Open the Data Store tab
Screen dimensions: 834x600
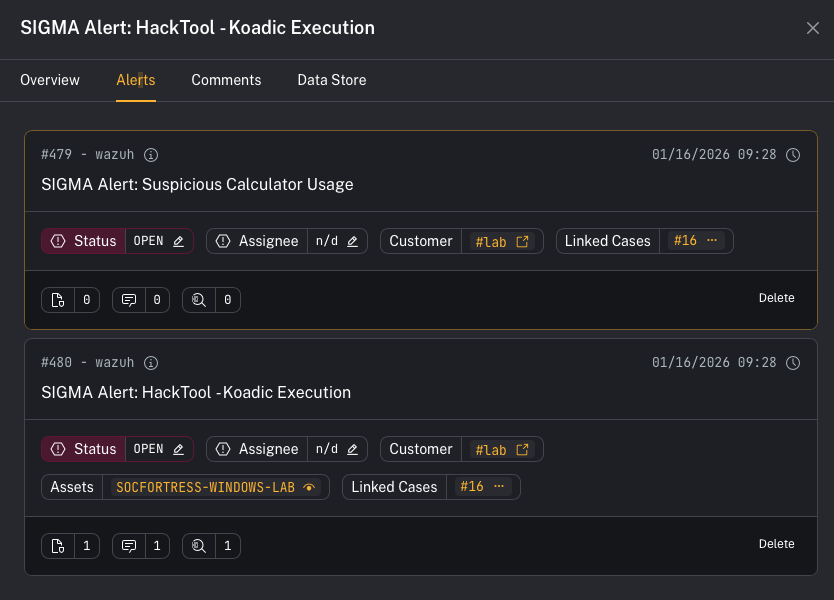[x=331, y=79]
